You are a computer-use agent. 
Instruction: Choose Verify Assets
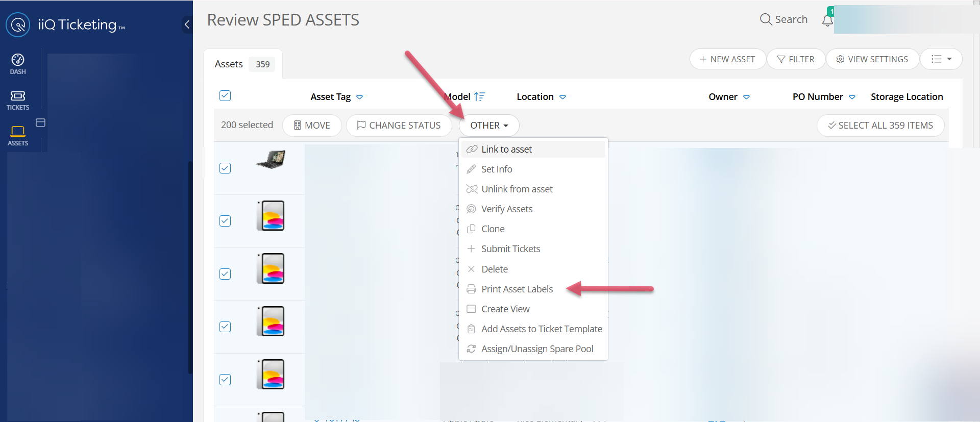[x=533, y=209]
